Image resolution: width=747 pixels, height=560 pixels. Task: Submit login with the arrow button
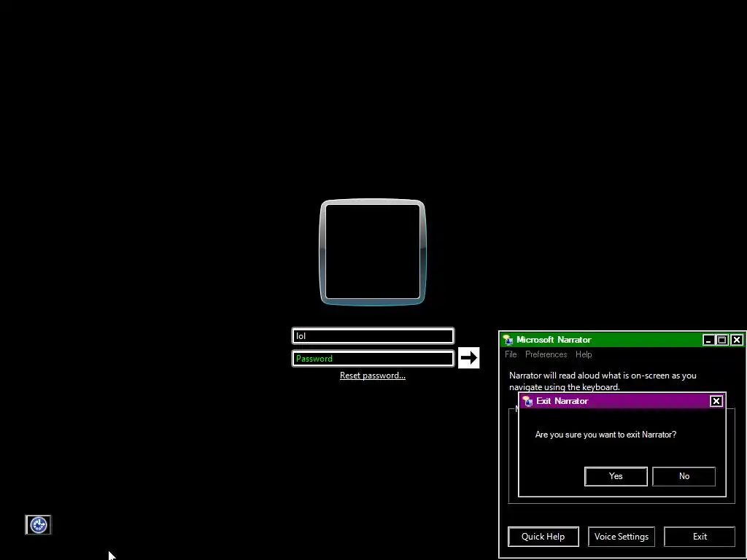[x=469, y=357]
